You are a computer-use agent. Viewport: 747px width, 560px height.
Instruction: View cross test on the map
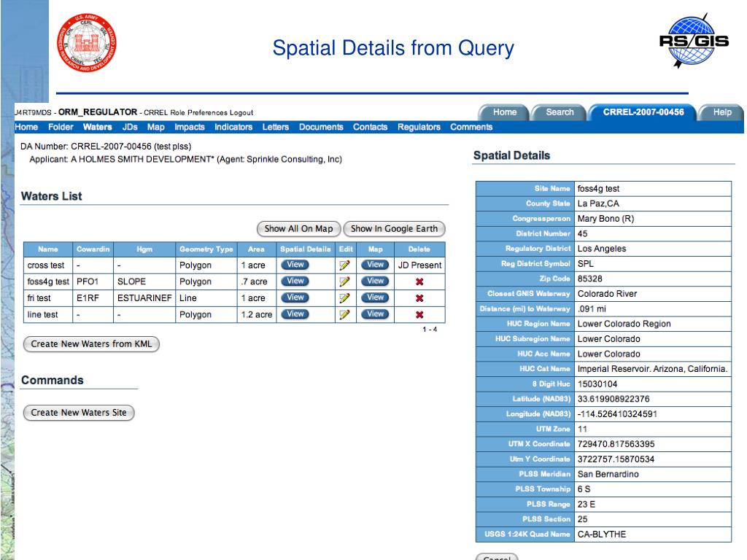point(375,265)
